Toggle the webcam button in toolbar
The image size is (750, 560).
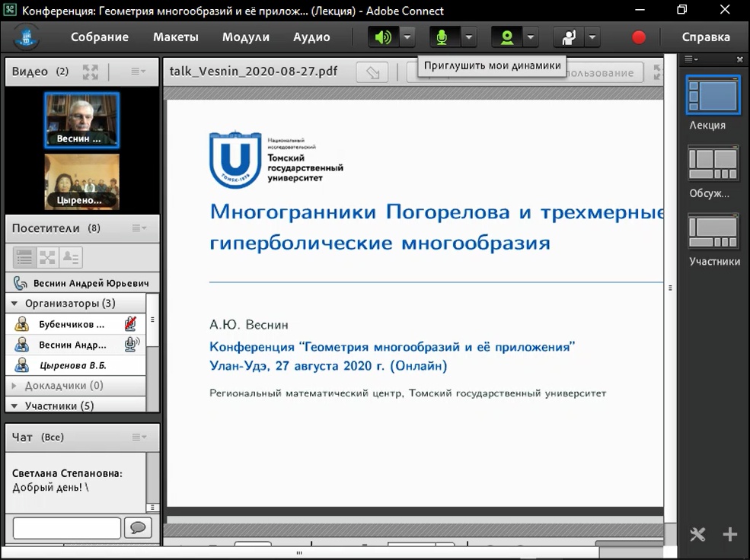[x=506, y=37]
